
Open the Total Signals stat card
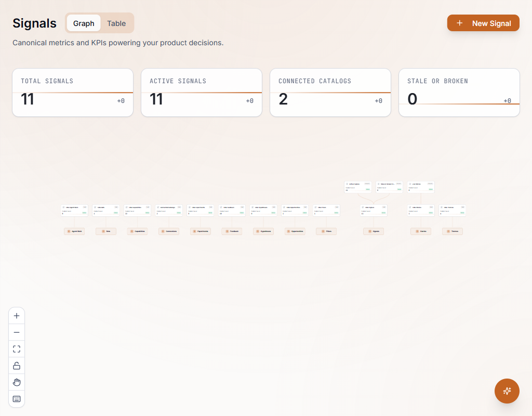point(73,93)
